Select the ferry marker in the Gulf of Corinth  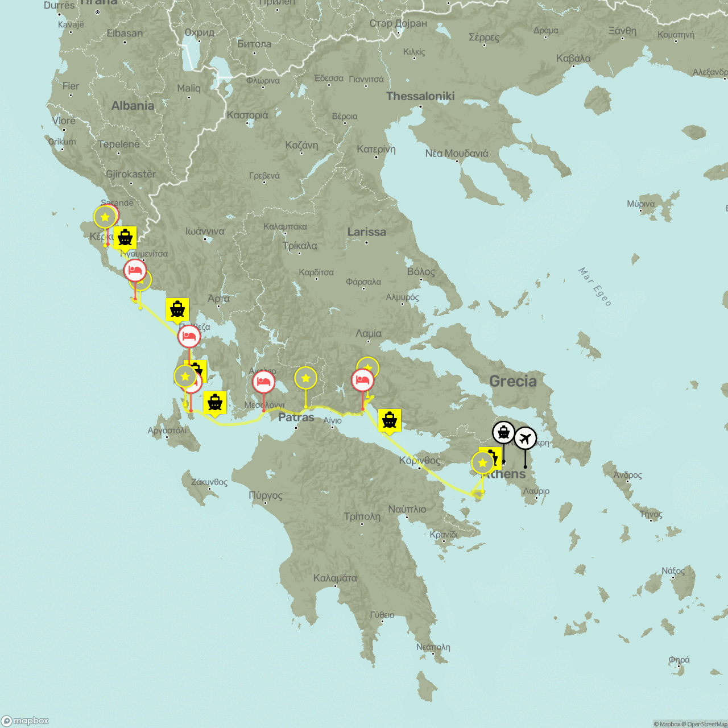coord(390,421)
